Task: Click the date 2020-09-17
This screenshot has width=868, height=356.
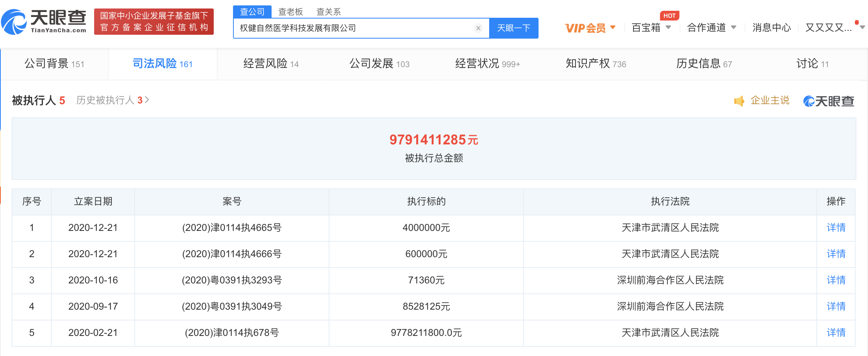Action: 93,307
